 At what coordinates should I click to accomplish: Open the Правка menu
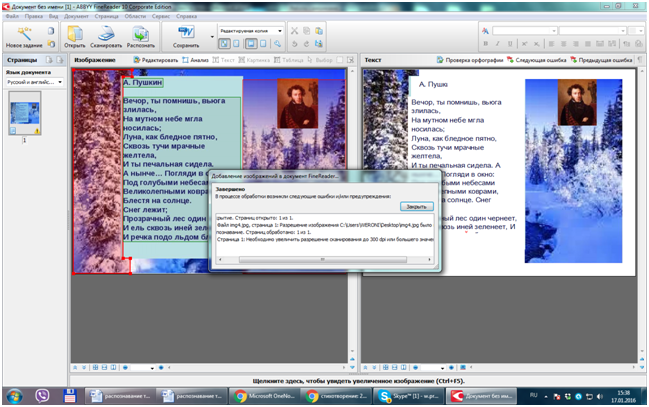pyautogui.click(x=34, y=16)
